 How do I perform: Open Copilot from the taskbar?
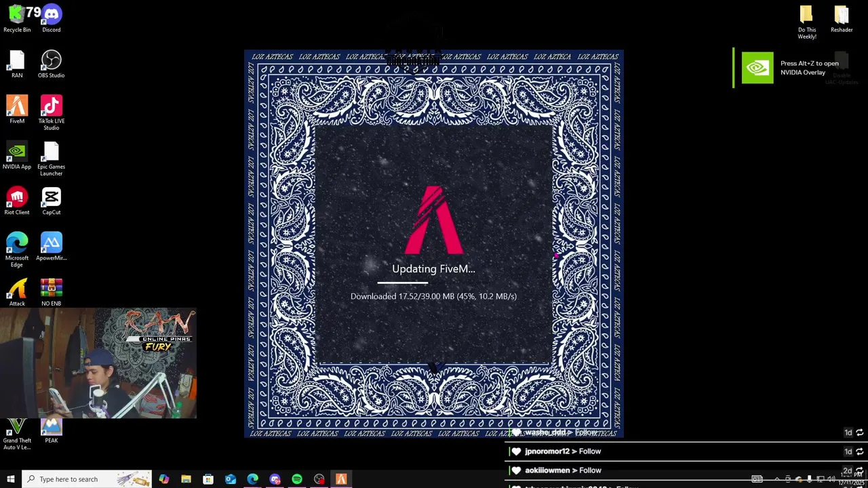pyautogui.click(x=163, y=479)
